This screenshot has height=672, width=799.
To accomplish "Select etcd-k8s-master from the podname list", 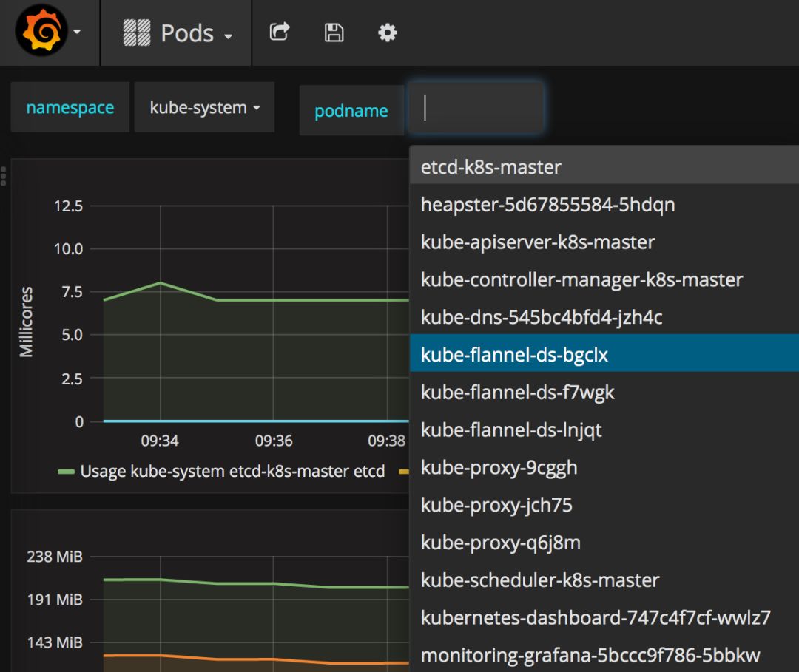I will [x=604, y=166].
